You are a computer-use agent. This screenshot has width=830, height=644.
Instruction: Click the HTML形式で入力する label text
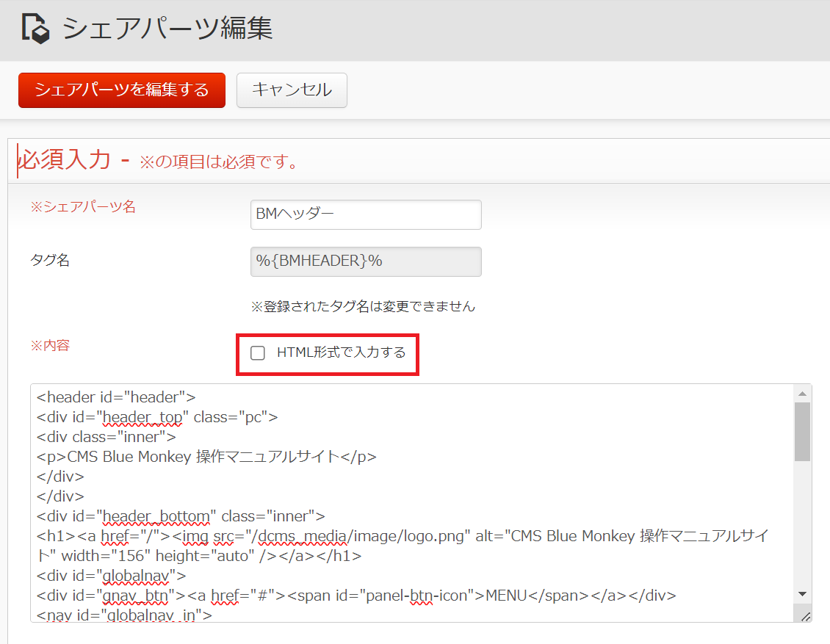341,352
